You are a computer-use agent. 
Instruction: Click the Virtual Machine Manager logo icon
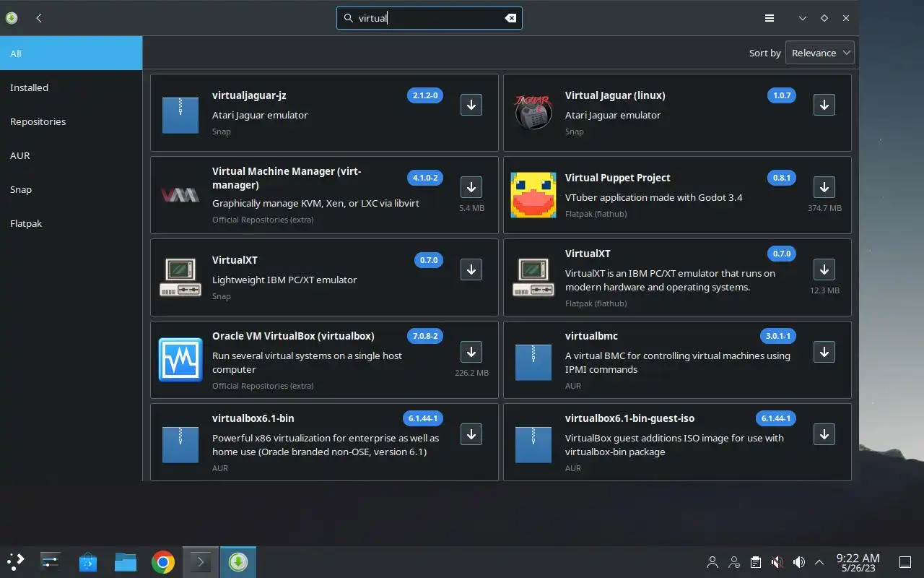click(x=180, y=195)
